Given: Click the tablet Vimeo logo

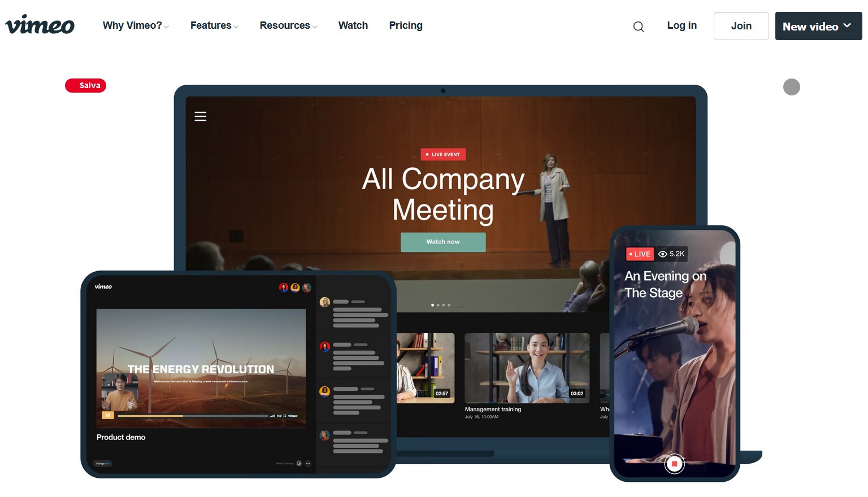Looking at the screenshot, I should (x=103, y=286).
